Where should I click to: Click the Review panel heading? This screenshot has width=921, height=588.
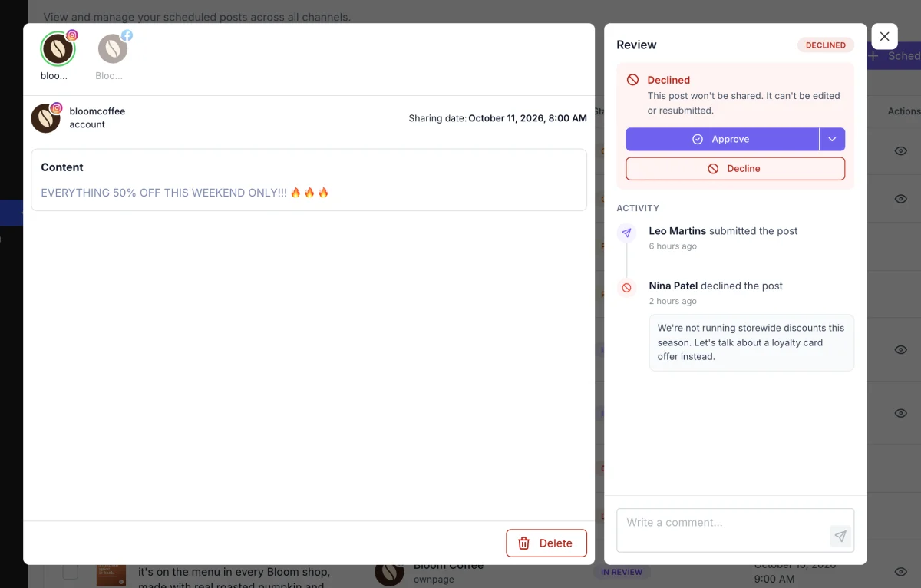[636, 45]
